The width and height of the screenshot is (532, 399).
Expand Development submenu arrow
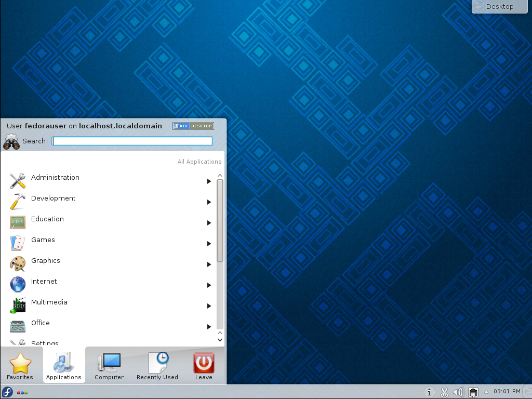[x=209, y=202]
